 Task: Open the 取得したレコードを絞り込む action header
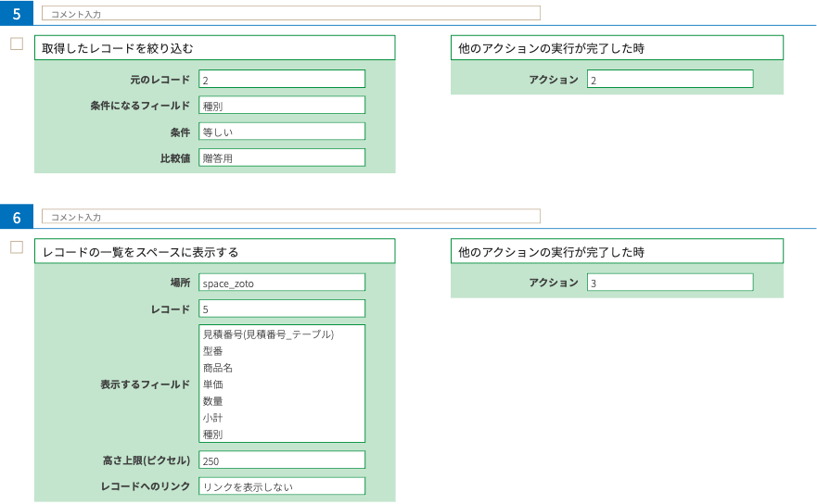click(x=214, y=48)
